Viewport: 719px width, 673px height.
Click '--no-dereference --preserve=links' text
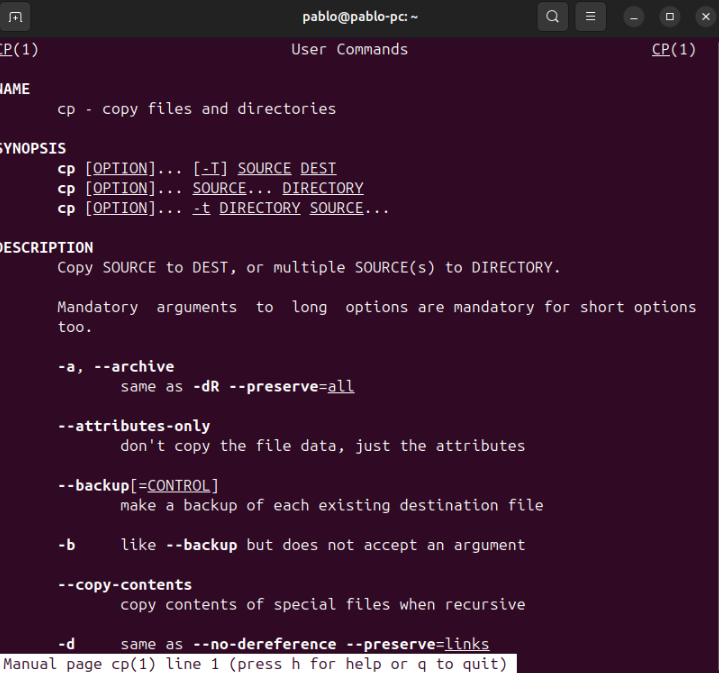click(x=341, y=644)
